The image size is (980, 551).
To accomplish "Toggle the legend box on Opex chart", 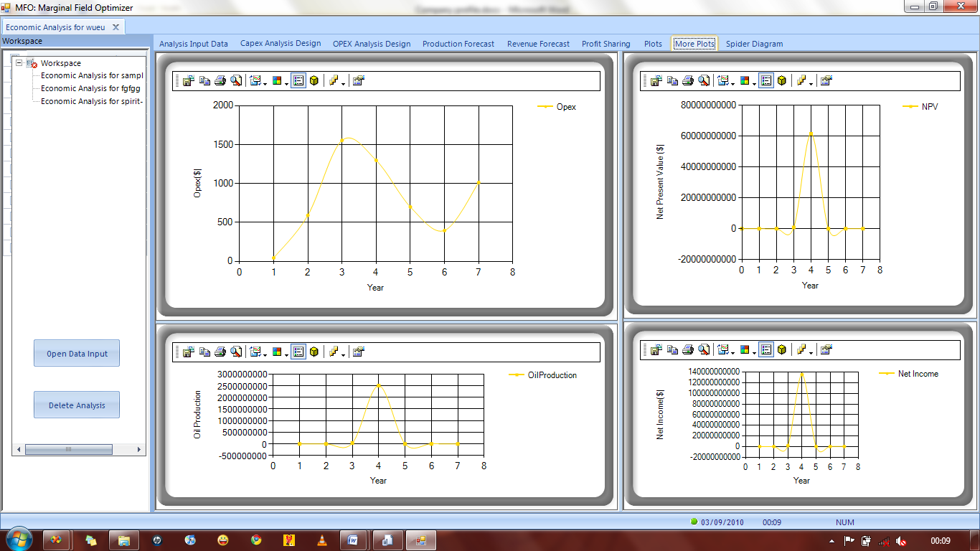I will [298, 81].
